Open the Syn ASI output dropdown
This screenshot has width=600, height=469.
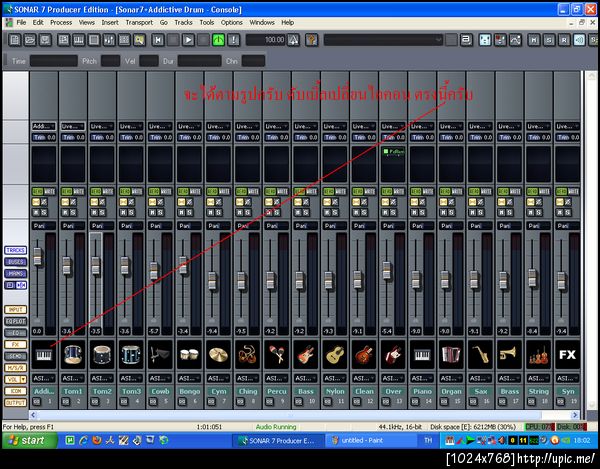click(x=567, y=378)
